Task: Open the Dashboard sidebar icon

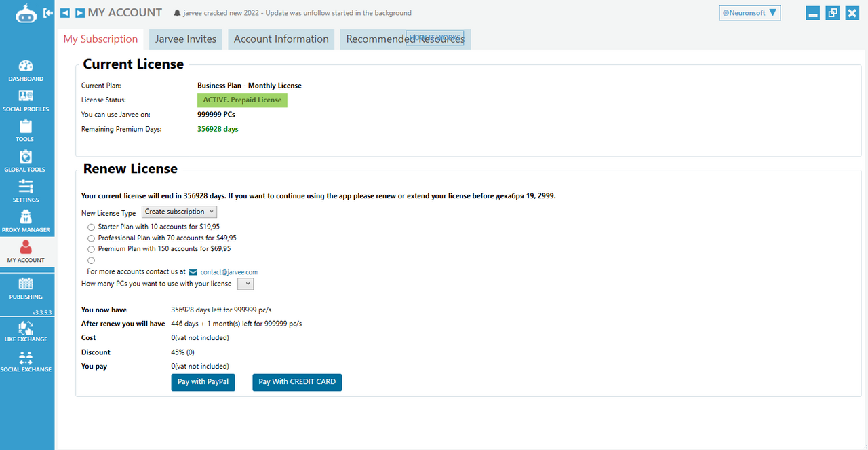Action: (x=26, y=67)
